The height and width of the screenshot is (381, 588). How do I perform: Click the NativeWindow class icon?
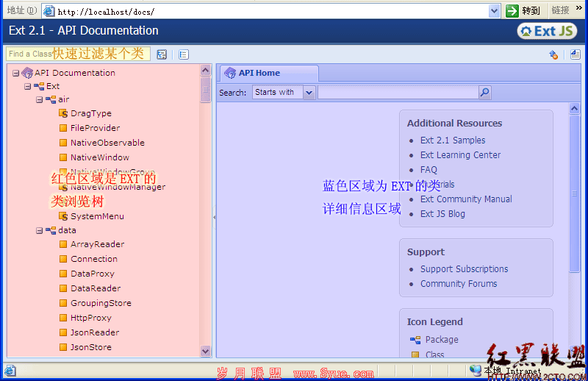(x=63, y=157)
